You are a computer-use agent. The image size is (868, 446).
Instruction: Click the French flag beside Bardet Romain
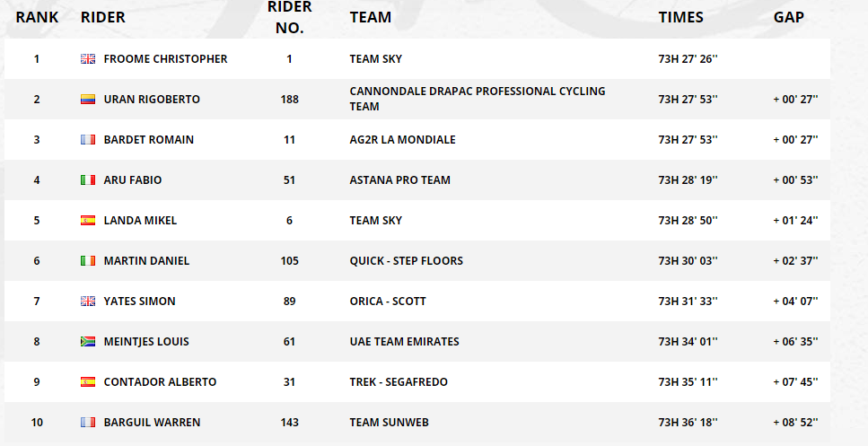tap(88, 139)
